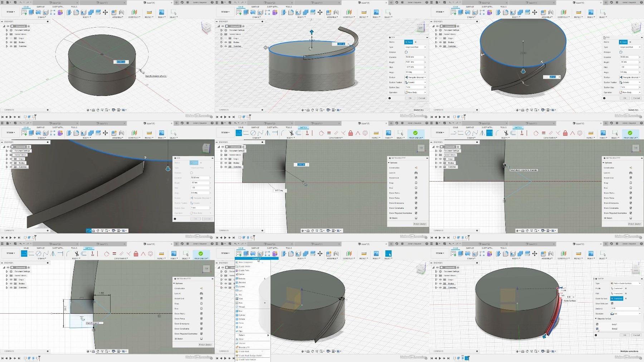Click Thread in the open Create menu
Screen dimensions: 644x362
click(x=242, y=307)
